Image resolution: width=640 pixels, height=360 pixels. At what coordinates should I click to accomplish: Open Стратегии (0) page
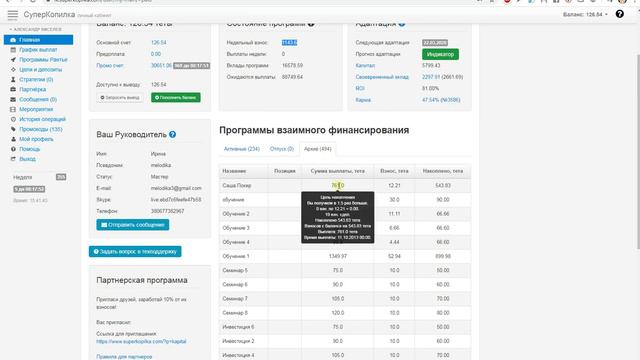[x=36, y=80]
